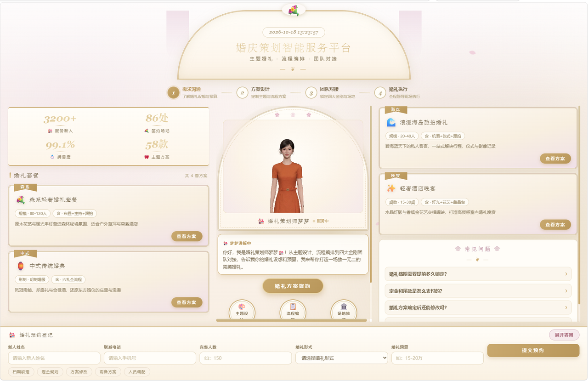Expand the FAQ 定金和尾款是怎么支付的?
This screenshot has height=381, width=588.
pyautogui.click(x=478, y=291)
